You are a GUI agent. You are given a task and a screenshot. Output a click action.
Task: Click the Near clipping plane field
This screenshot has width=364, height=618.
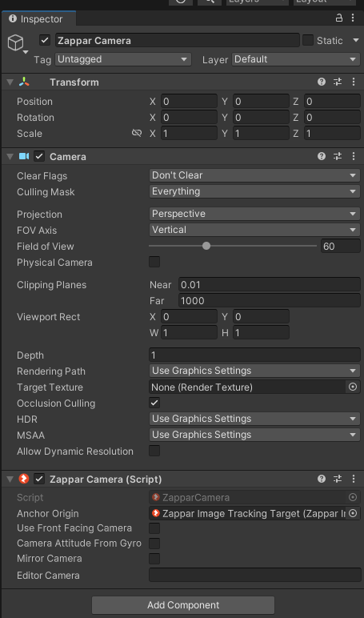click(x=270, y=284)
